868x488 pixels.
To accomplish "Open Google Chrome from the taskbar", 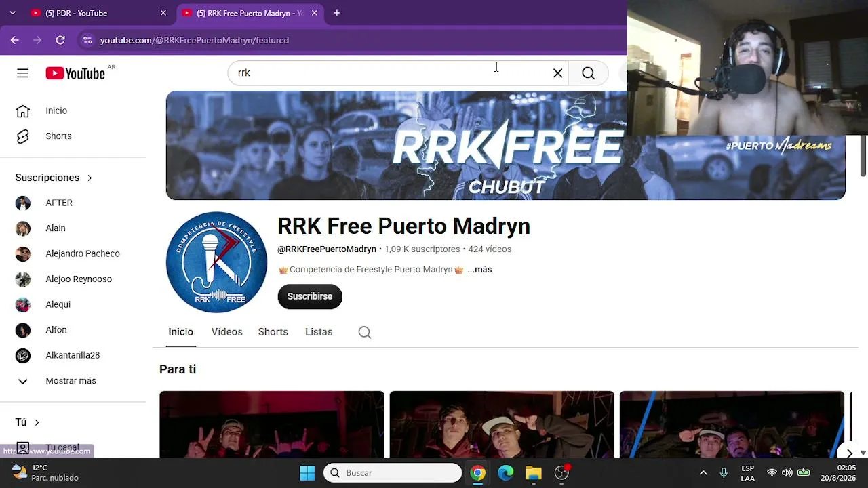I will tap(478, 473).
